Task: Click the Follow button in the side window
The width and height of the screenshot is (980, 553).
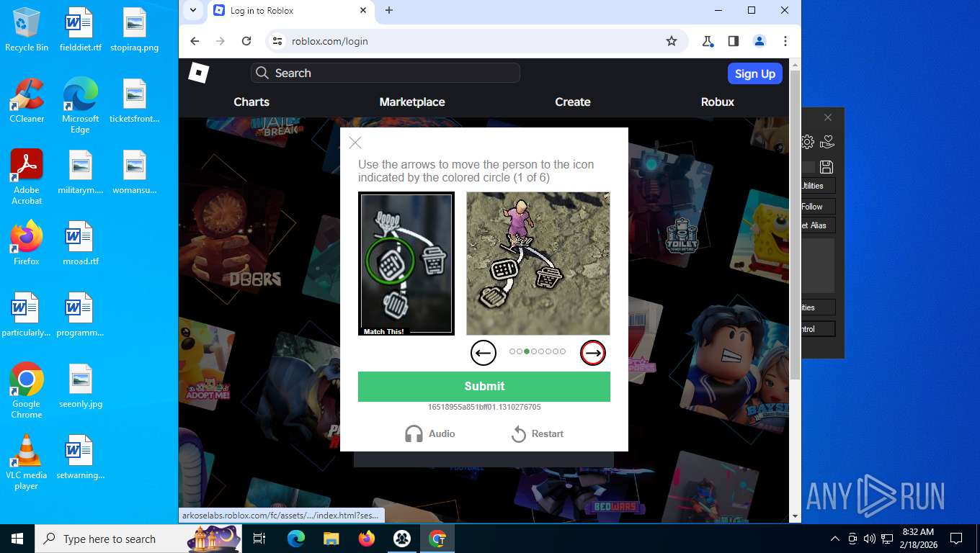Action: [817, 206]
